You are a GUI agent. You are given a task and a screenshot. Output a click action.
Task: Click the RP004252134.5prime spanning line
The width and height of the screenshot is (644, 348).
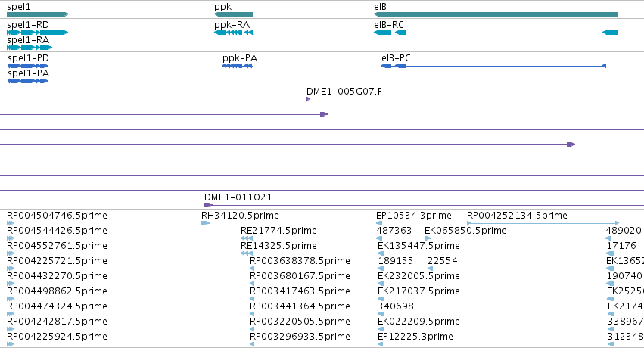coord(543,223)
